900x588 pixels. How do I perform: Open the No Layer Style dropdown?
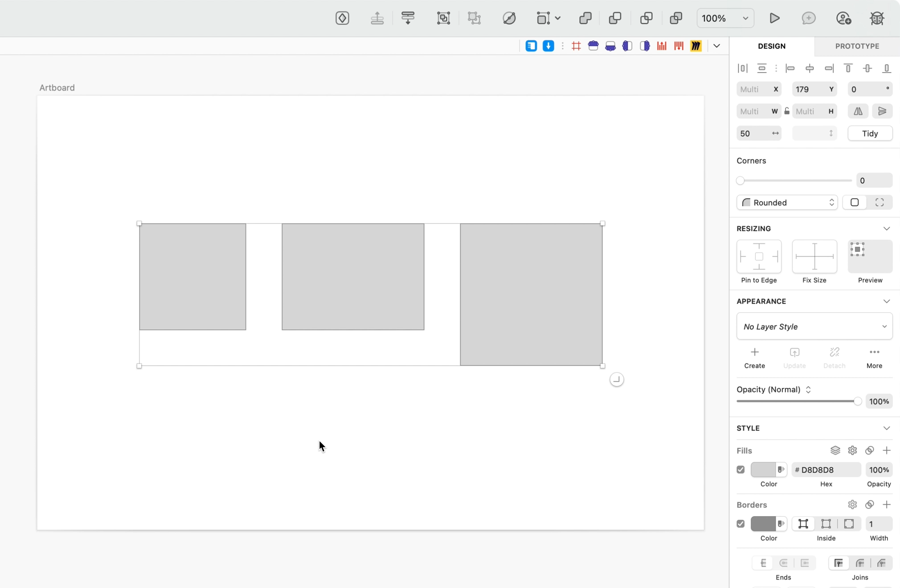click(814, 327)
